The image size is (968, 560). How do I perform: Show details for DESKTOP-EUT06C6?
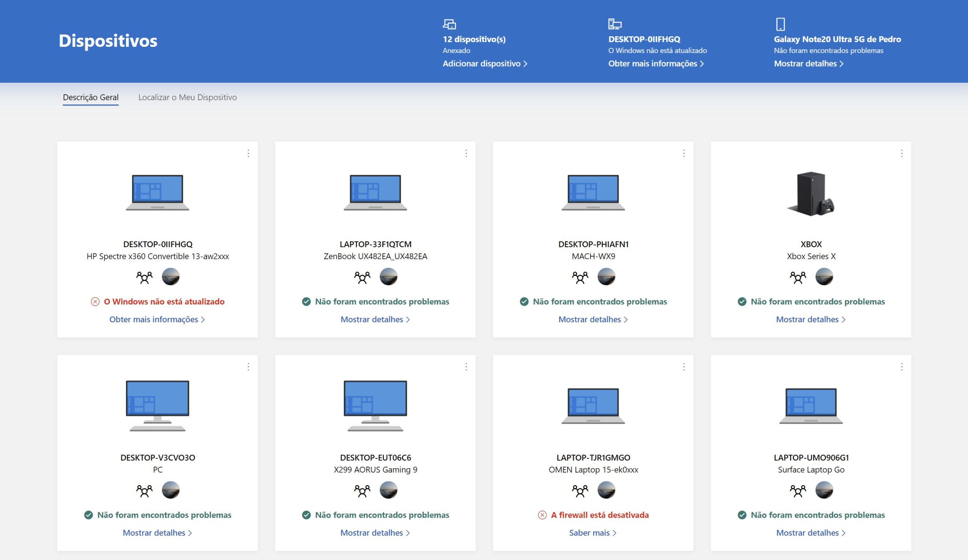coord(375,533)
